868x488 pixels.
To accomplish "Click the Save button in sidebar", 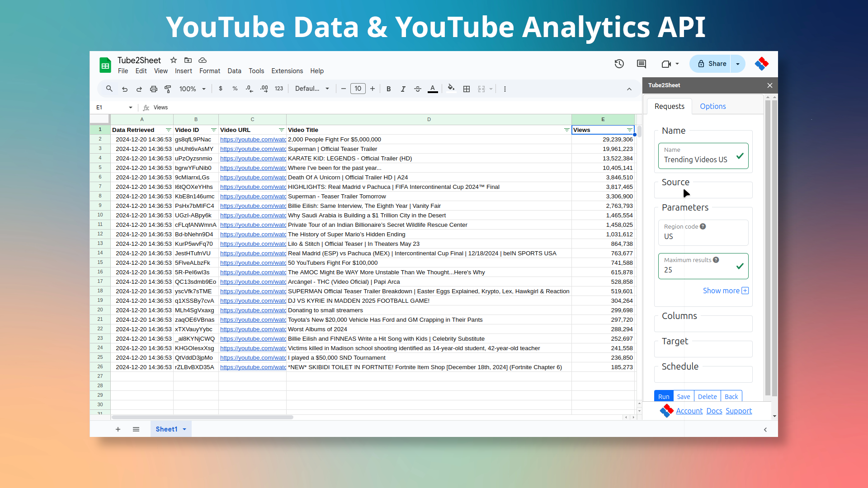I will 684,396.
